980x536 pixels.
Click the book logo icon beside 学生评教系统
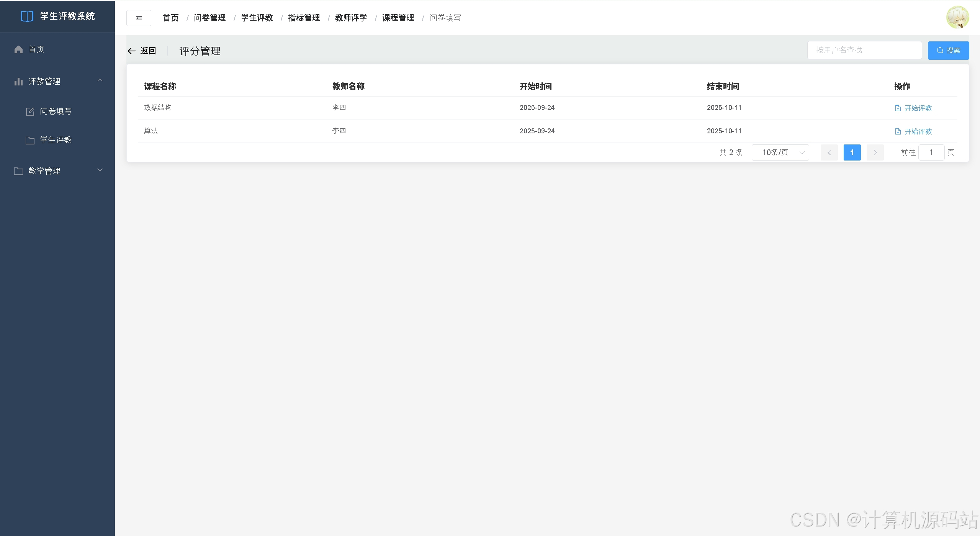click(x=27, y=16)
